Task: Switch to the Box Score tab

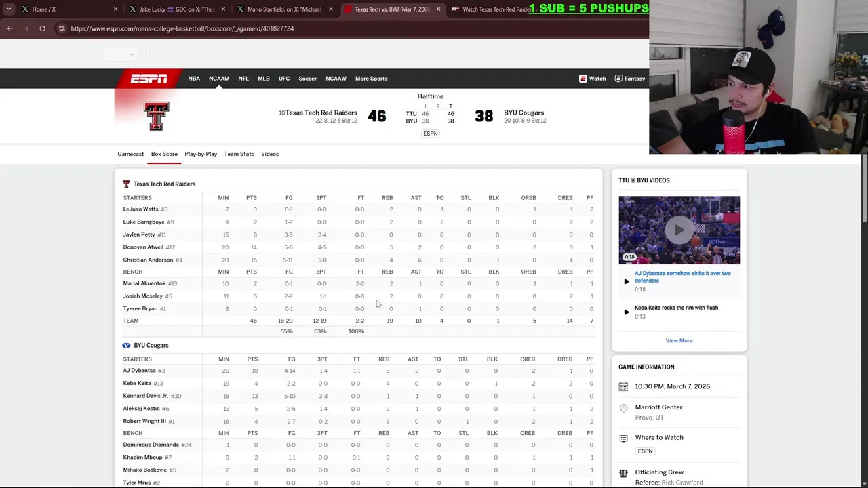Action: [x=164, y=154]
